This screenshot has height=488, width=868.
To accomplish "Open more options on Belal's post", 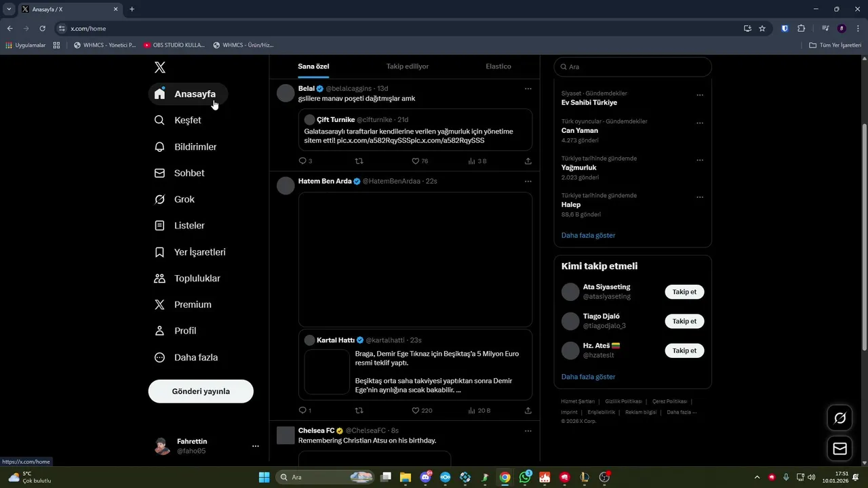I will 528,89.
